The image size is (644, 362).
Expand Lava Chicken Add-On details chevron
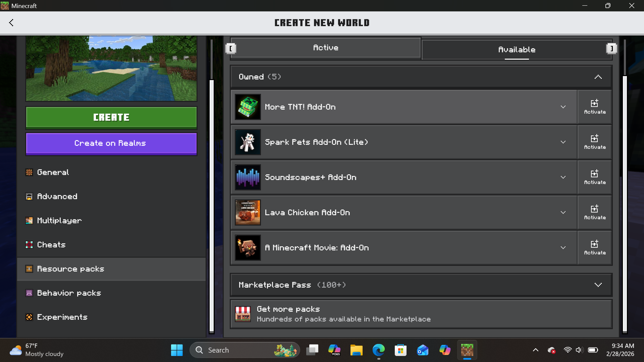pos(563,213)
